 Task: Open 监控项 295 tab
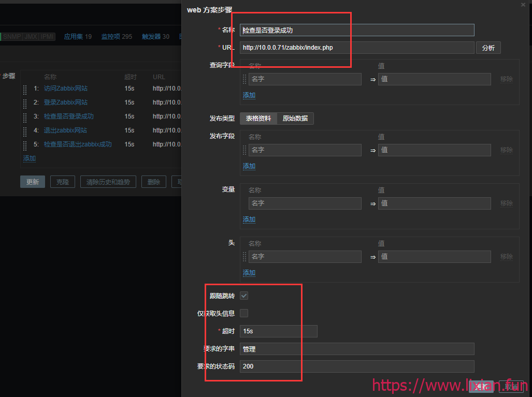point(117,37)
